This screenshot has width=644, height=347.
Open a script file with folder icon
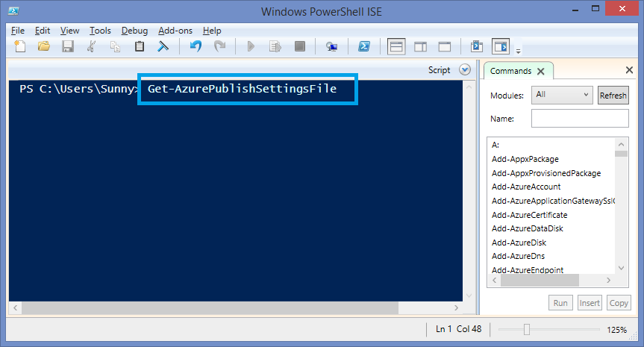click(44, 46)
